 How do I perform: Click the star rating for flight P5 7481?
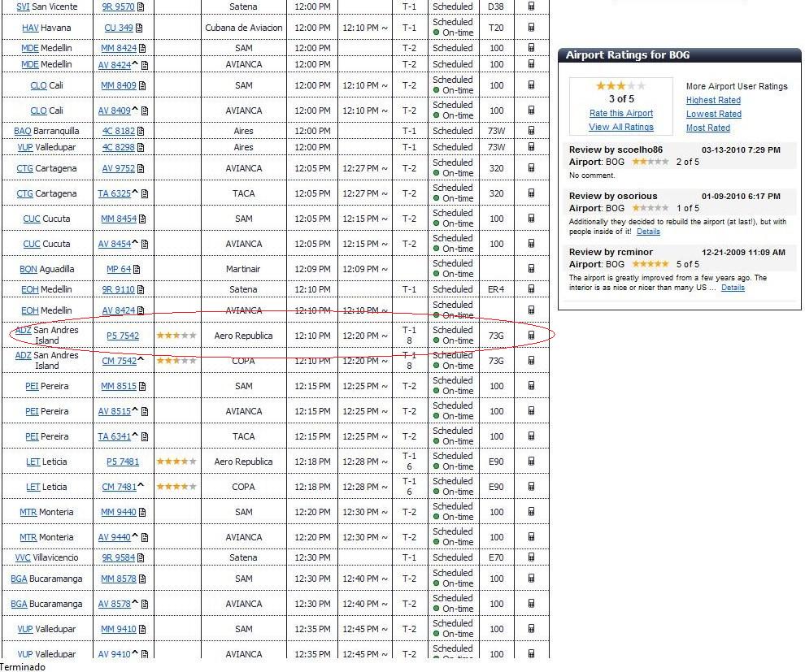(x=176, y=462)
